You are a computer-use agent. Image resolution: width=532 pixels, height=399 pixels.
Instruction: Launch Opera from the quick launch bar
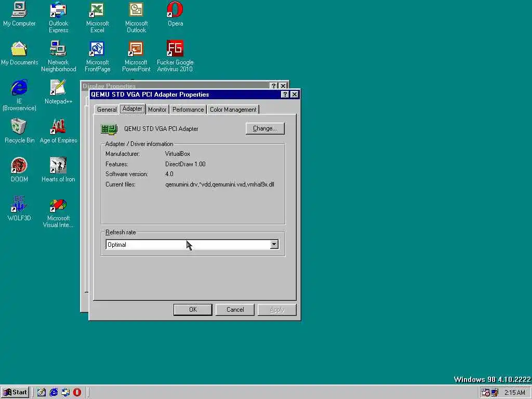[77, 392]
